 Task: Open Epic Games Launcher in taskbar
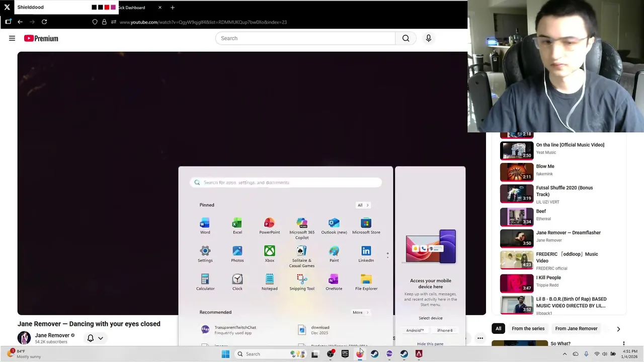click(x=345, y=354)
